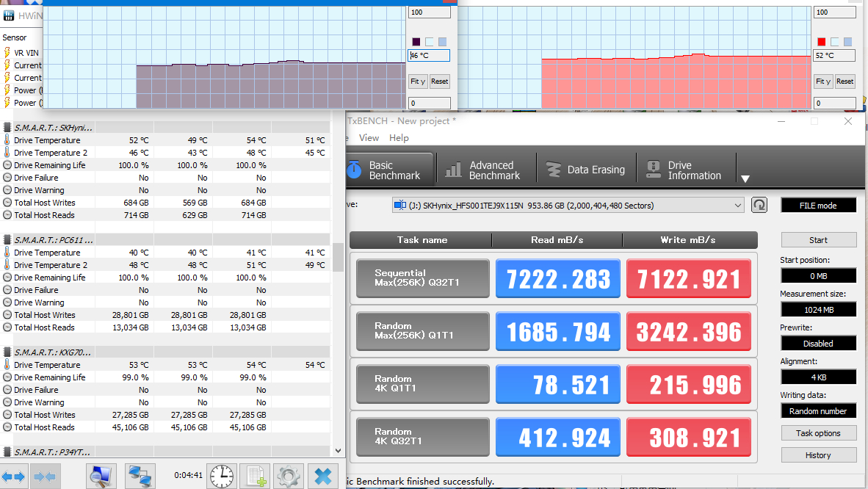Click Fit y in the red graph window

point(823,81)
